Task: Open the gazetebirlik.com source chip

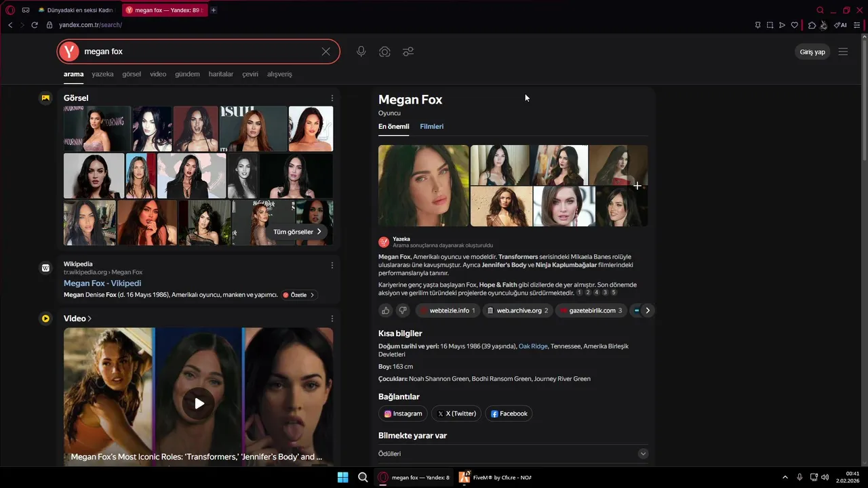Action: pyautogui.click(x=591, y=310)
